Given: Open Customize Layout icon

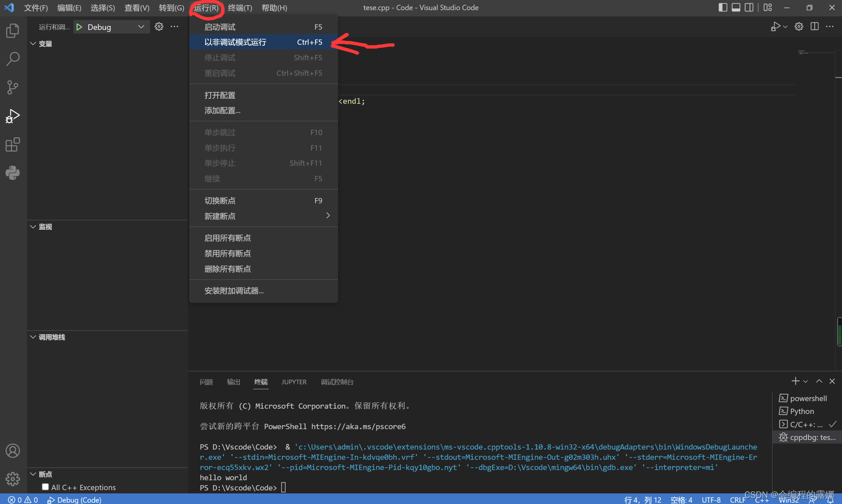Looking at the screenshot, I should point(767,8).
